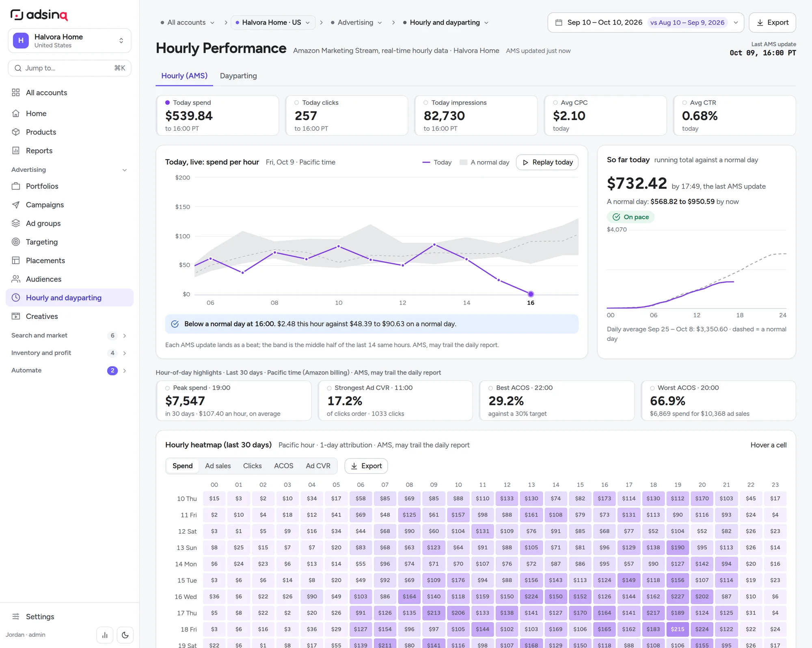The image size is (812, 648).
Task: Toggle dark mode moon icon
Action: pyautogui.click(x=125, y=635)
